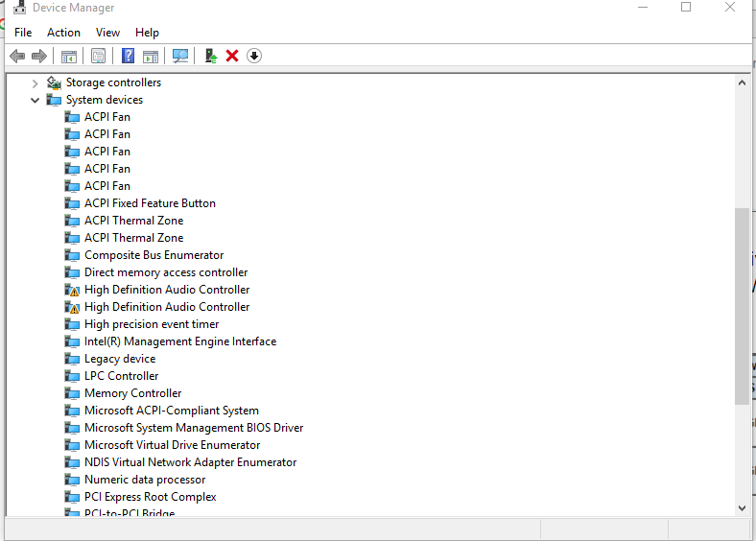Open the File menu
The image size is (756, 541).
coord(23,33)
